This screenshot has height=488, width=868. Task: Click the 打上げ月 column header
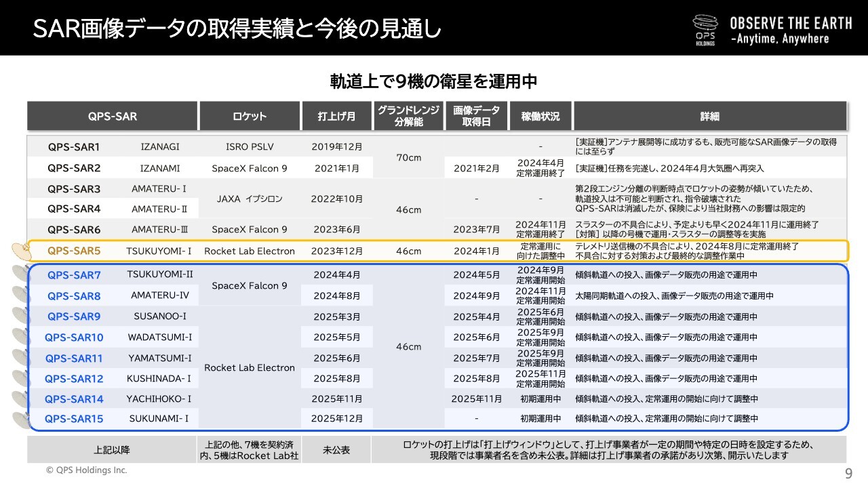[x=336, y=117]
